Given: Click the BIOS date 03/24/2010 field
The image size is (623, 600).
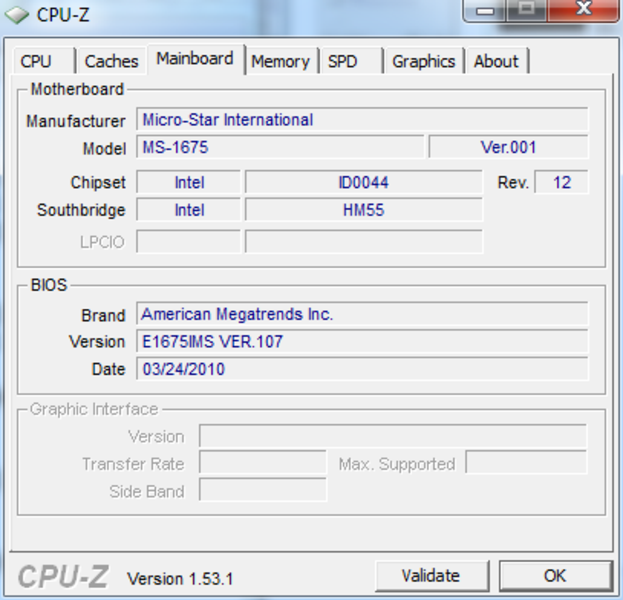Looking at the screenshot, I should pos(362,369).
